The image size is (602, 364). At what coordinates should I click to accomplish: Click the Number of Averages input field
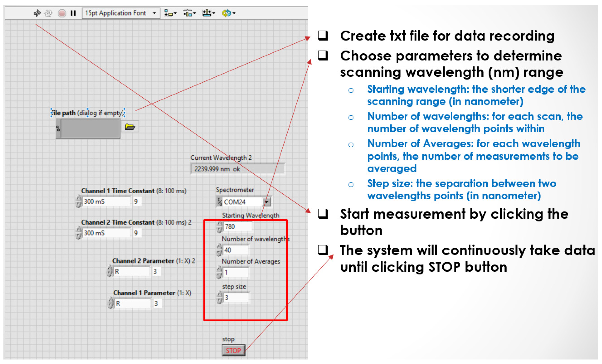click(235, 272)
